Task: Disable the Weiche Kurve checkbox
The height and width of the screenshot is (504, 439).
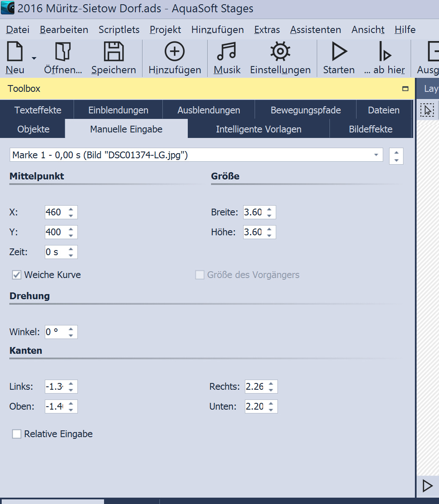Action: pyautogui.click(x=17, y=275)
